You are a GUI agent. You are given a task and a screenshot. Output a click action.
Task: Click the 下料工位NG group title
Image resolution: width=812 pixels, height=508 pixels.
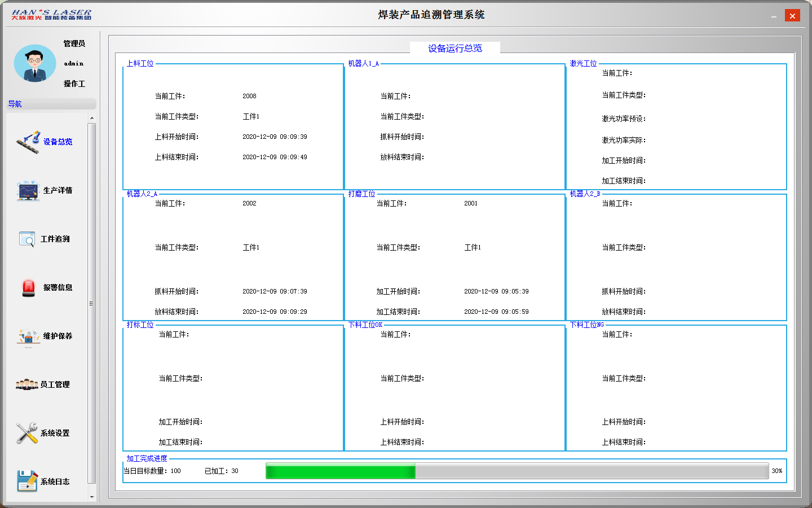click(587, 325)
